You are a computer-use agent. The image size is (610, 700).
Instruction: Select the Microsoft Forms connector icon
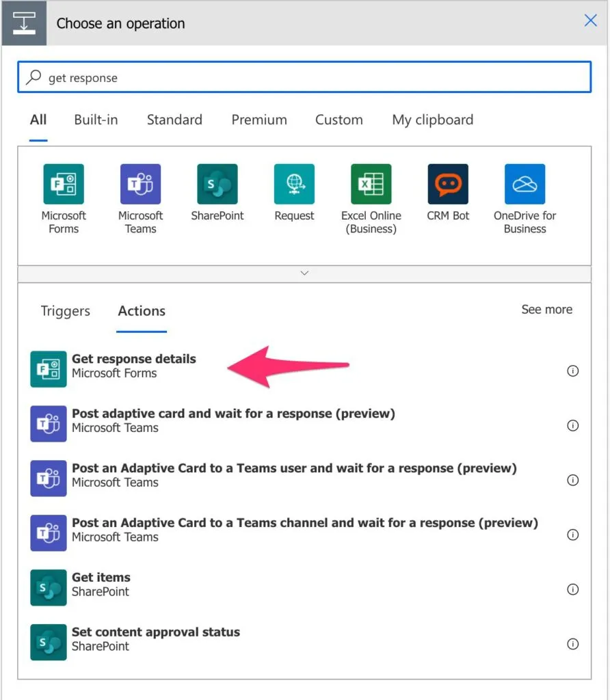[63, 184]
